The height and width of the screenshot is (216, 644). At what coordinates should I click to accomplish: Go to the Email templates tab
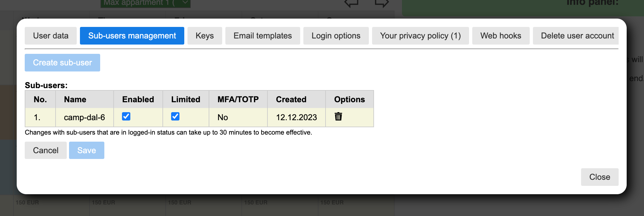(263, 36)
